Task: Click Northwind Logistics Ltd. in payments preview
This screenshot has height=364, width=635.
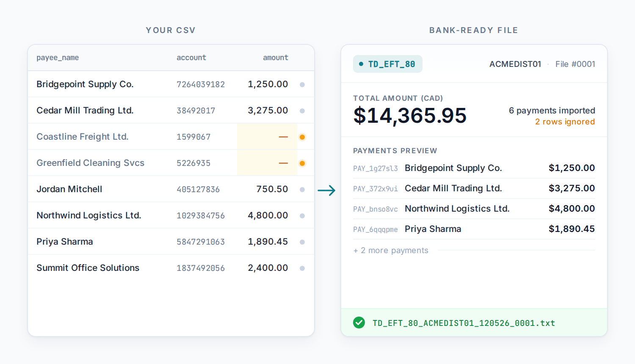Action: point(457,209)
